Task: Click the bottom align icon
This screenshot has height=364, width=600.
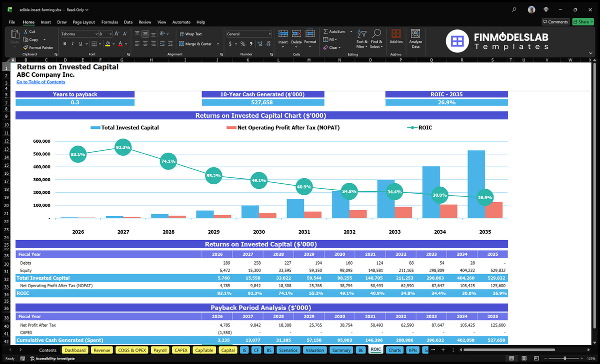Action: (153, 34)
